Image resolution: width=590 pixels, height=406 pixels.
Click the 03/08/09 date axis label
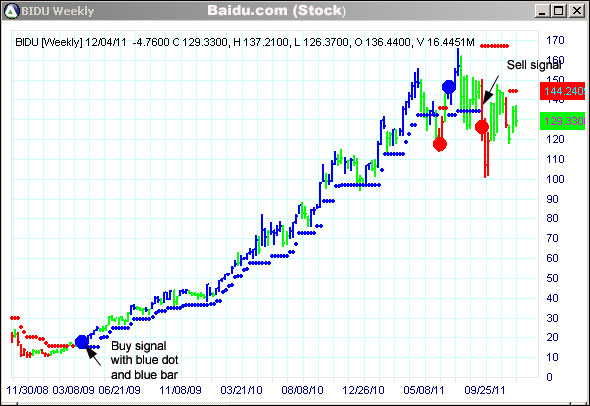pyautogui.click(x=73, y=390)
